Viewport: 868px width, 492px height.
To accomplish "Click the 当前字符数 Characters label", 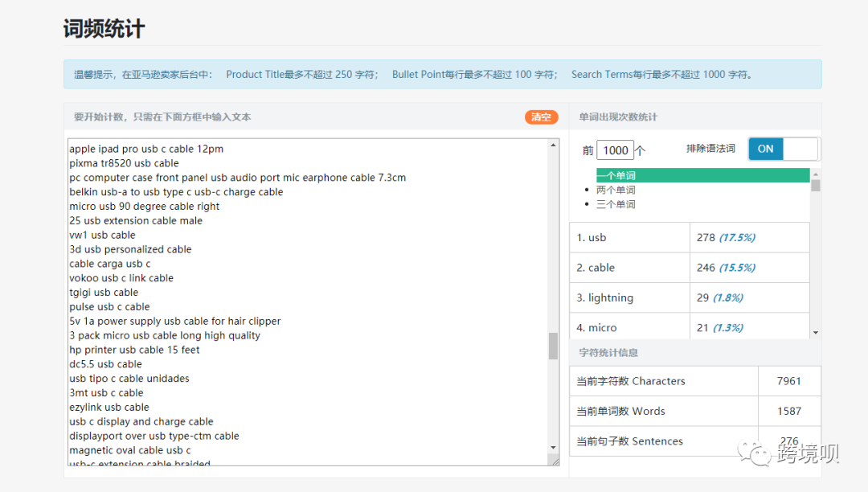I will (631, 381).
